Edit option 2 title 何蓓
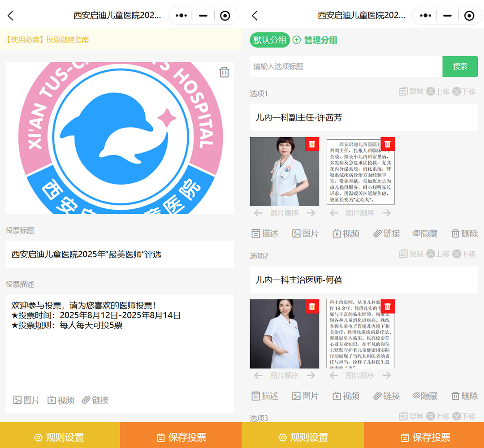The height and width of the screenshot is (448, 484). [364, 280]
